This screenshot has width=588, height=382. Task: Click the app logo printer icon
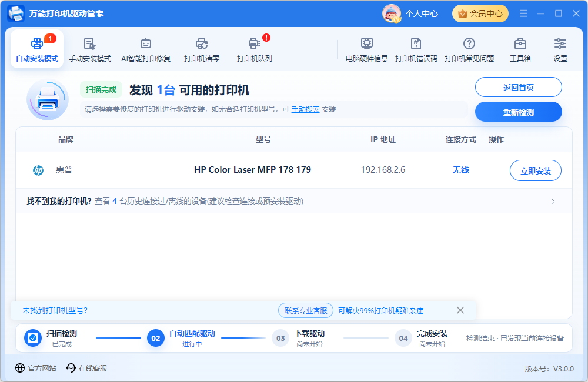coord(16,14)
